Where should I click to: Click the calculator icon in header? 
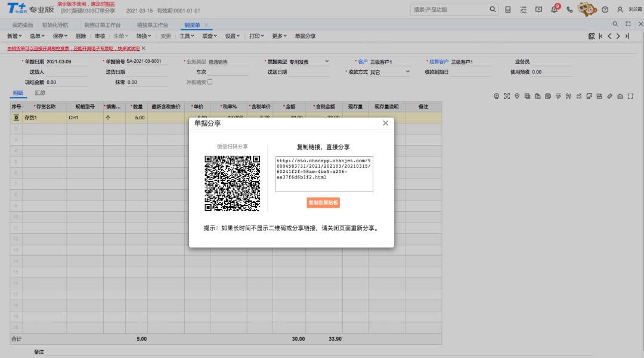(507, 10)
